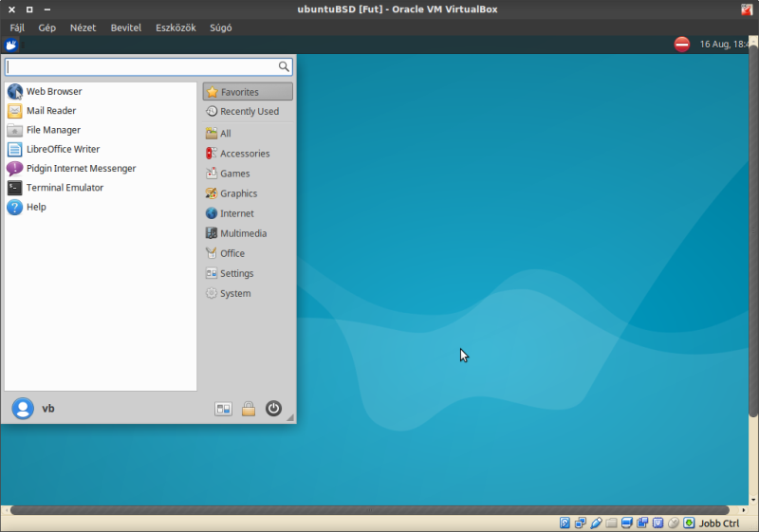Open the Gép menu
This screenshot has width=759, height=532.
46,28
